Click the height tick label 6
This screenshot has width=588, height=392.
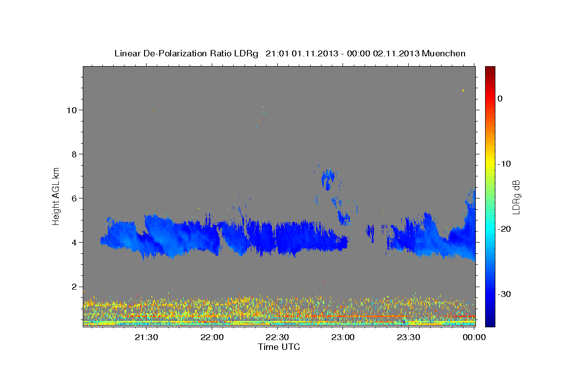pyautogui.click(x=74, y=198)
